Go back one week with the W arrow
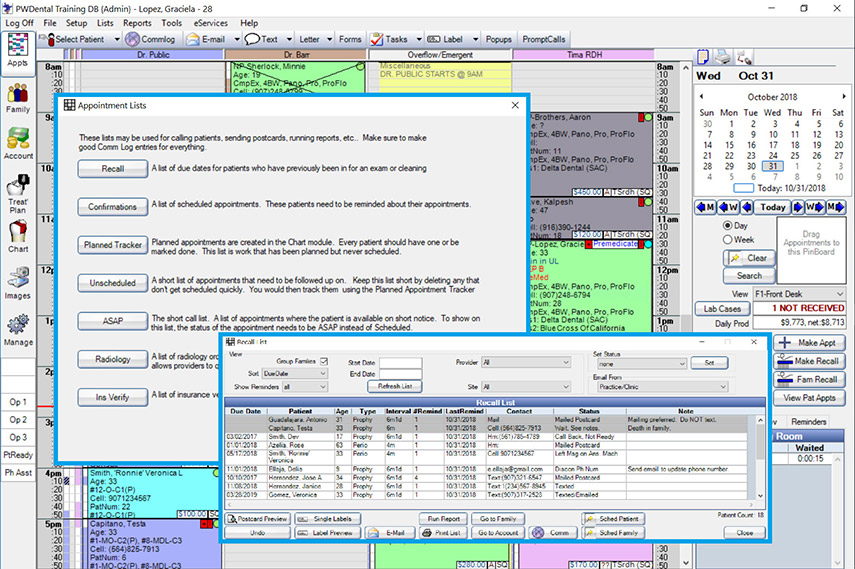 [728, 207]
